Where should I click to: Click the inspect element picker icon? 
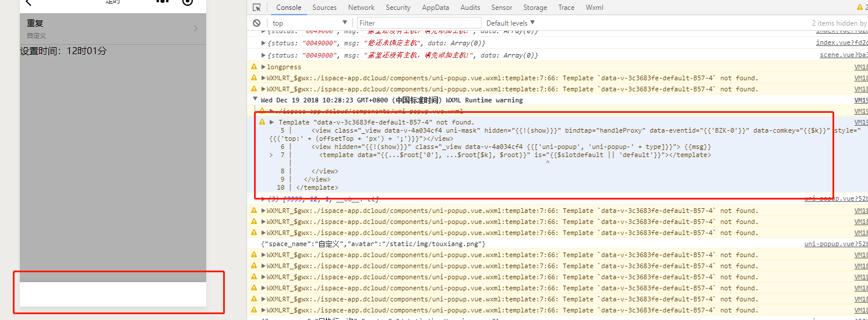(x=257, y=8)
